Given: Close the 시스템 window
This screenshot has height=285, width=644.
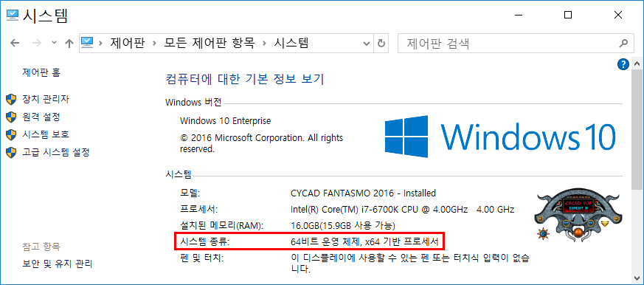Looking at the screenshot, I should point(617,16).
